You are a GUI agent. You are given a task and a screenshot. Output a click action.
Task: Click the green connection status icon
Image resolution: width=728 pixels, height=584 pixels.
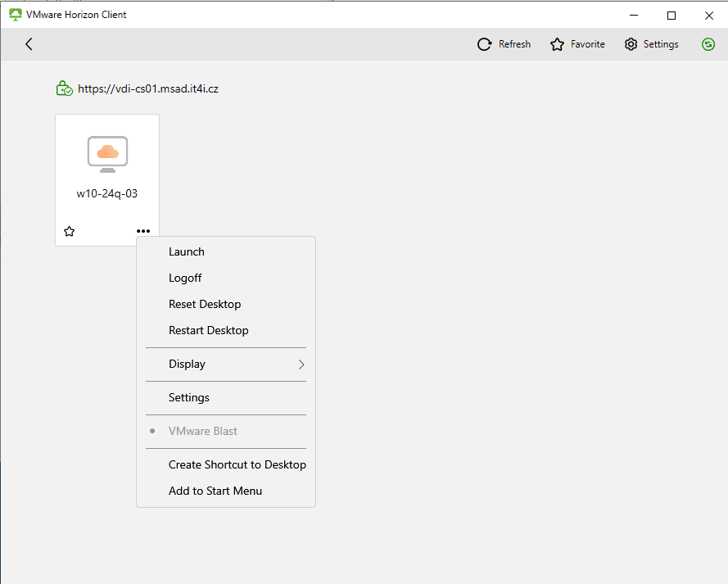[x=708, y=44]
